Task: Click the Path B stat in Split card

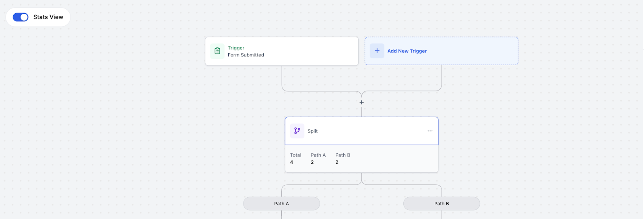Action: pos(343,159)
